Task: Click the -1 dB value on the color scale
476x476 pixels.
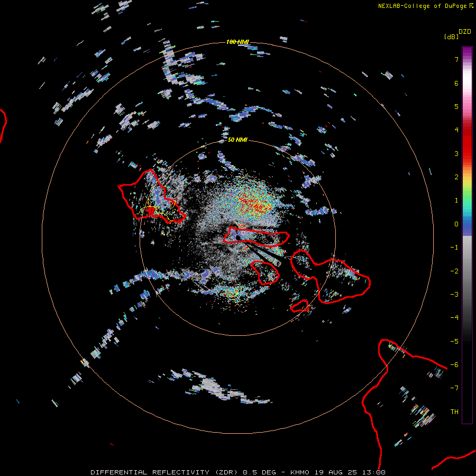Action: [454, 248]
